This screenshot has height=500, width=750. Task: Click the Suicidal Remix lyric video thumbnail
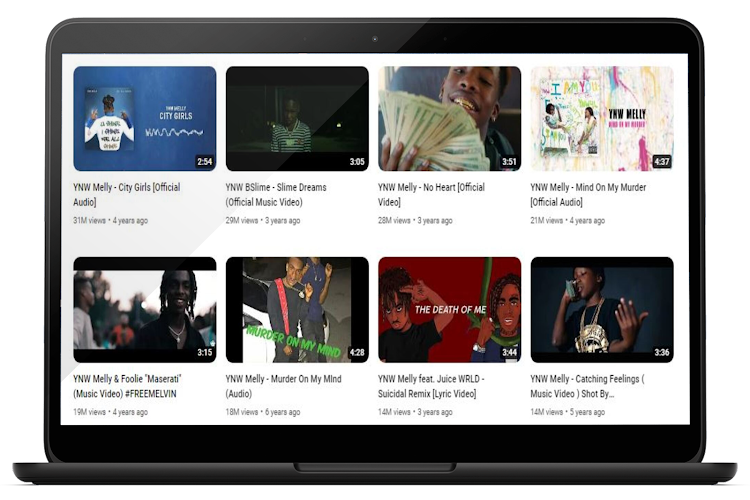tap(449, 309)
